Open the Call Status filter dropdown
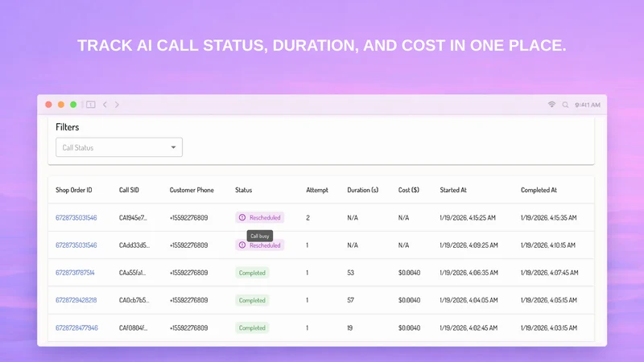 tap(119, 147)
